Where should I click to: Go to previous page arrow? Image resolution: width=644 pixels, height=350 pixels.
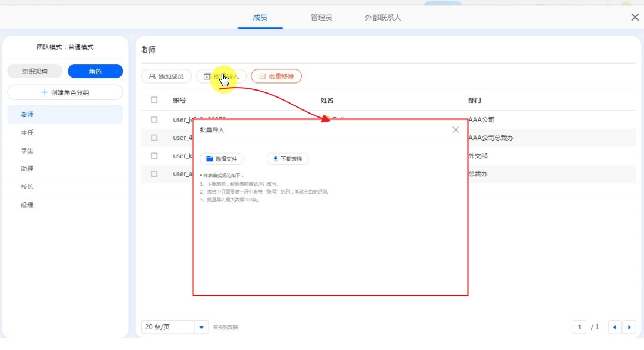pos(615,327)
